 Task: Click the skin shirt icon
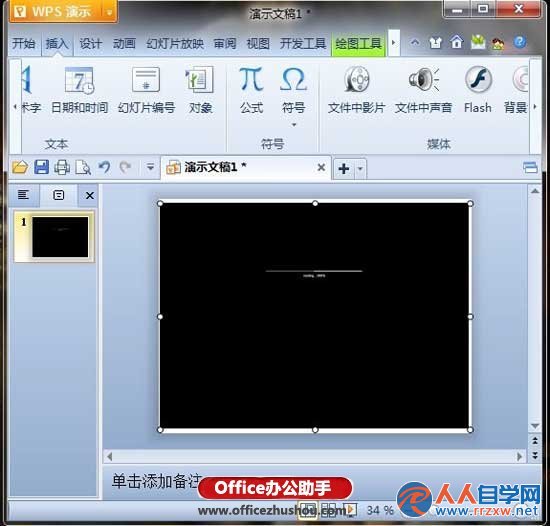(x=435, y=43)
